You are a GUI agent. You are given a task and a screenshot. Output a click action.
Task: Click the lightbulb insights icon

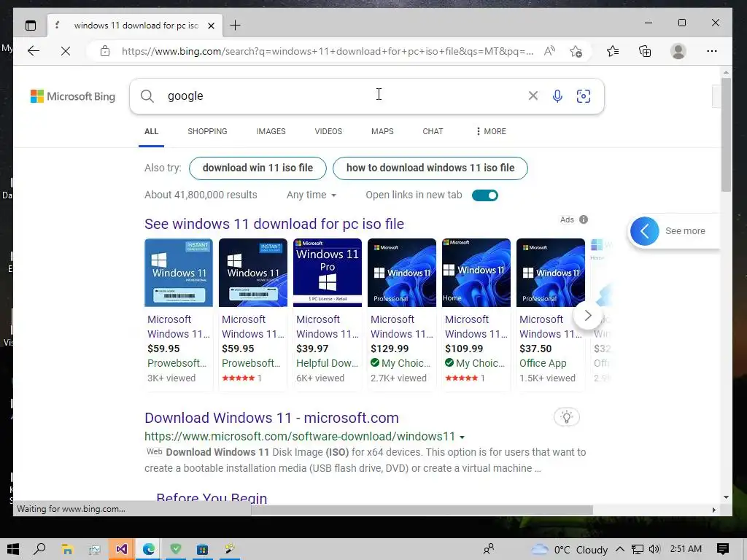coord(566,417)
